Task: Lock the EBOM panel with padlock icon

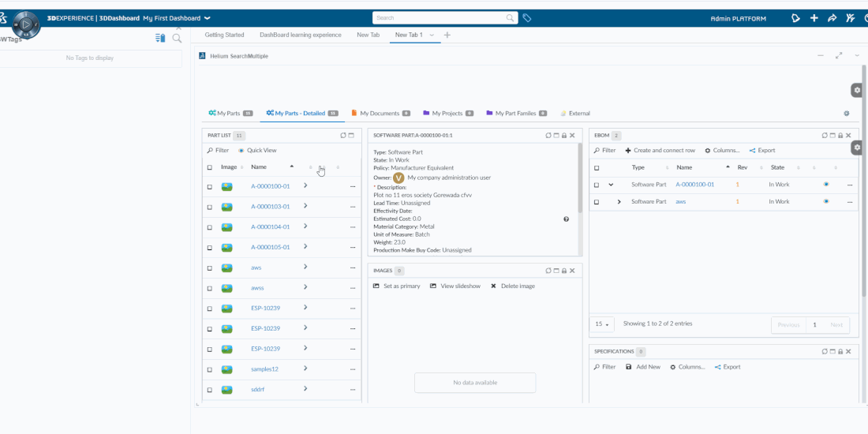Action: tap(840, 136)
